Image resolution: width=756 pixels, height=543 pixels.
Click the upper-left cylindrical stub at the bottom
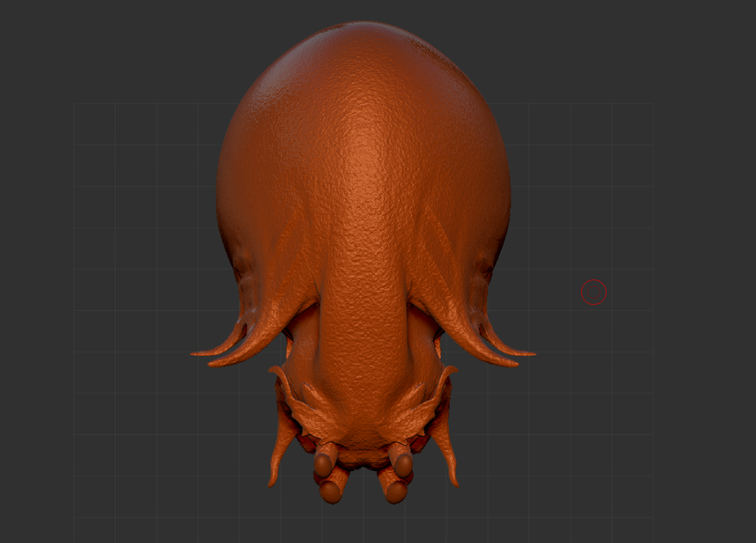coord(325,461)
